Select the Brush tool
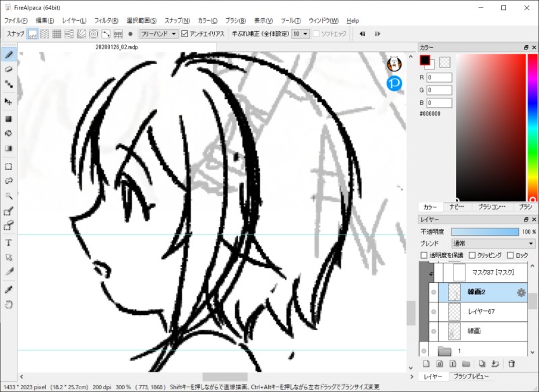This screenshot has width=539, height=392. (x=9, y=55)
